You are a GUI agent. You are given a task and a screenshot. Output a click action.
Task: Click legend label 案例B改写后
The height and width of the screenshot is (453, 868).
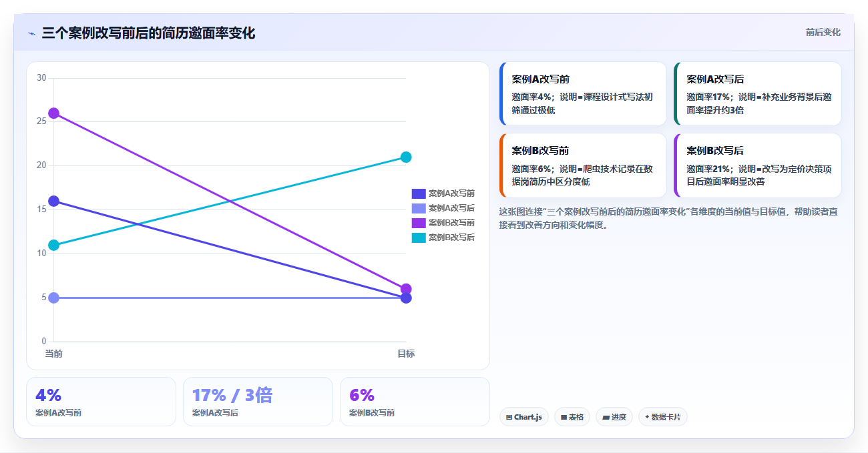pos(451,238)
